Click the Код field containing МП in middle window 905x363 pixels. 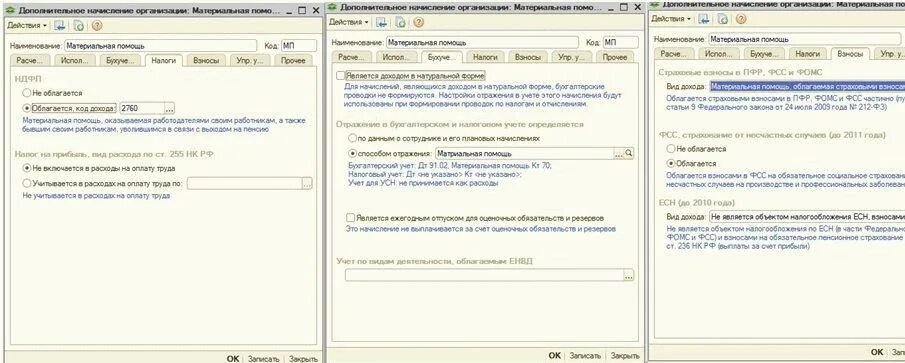620,42
